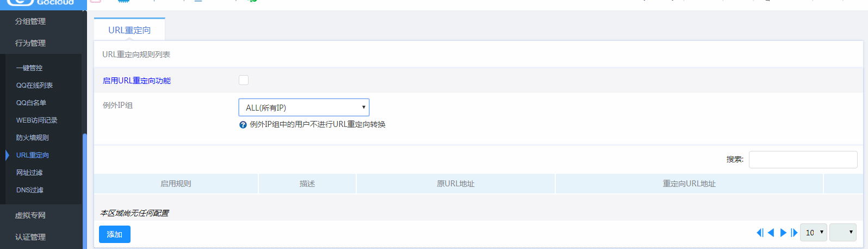This screenshot has height=249, width=868.
Task: Click the 启用URL重定向功能 label link
Action: pyautogui.click(x=137, y=81)
